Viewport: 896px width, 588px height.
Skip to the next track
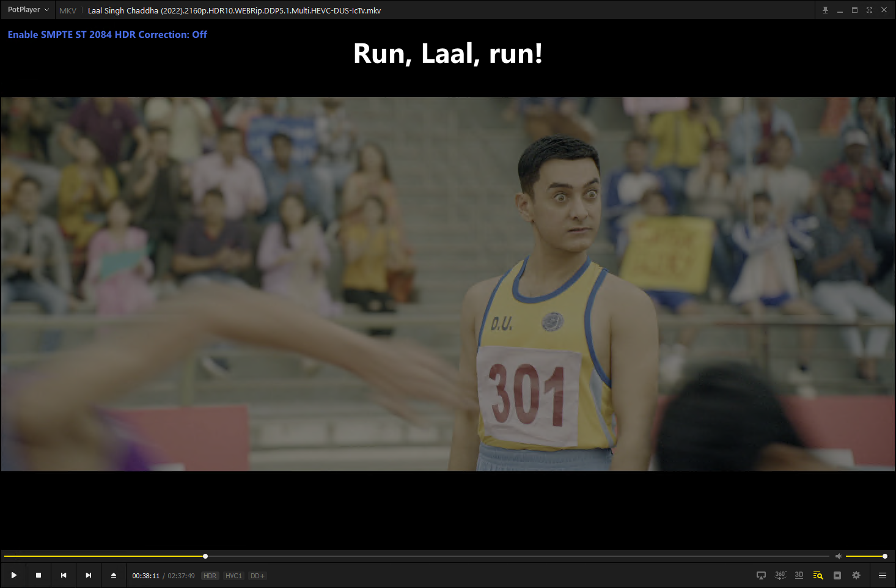[x=89, y=575]
